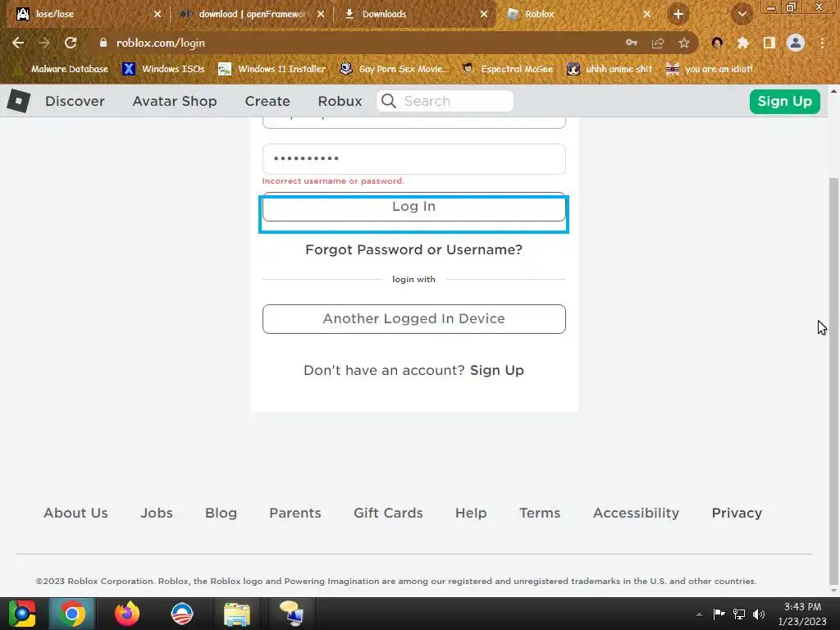840x630 pixels.
Task: Open the Obama-logo taskbar app
Action: [181, 614]
